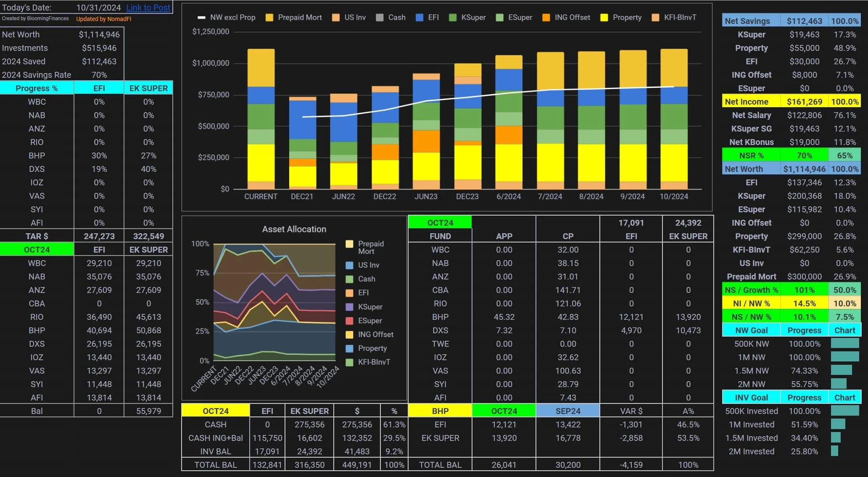Click the NW excl Prop legend line marker
The width and height of the screenshot is (868, 477).
click(x=202, y=18)
